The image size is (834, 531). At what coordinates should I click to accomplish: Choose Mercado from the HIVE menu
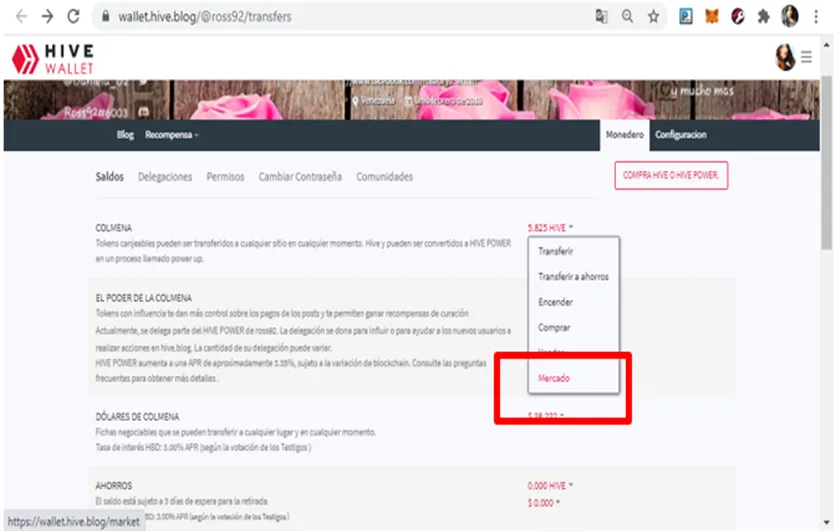[554, 378]
